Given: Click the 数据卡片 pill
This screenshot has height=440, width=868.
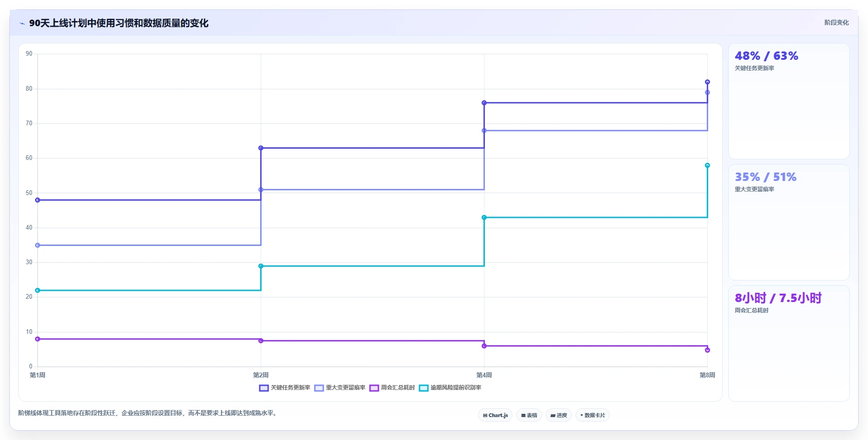Looking at the screenshot, I should coord(592,415).
